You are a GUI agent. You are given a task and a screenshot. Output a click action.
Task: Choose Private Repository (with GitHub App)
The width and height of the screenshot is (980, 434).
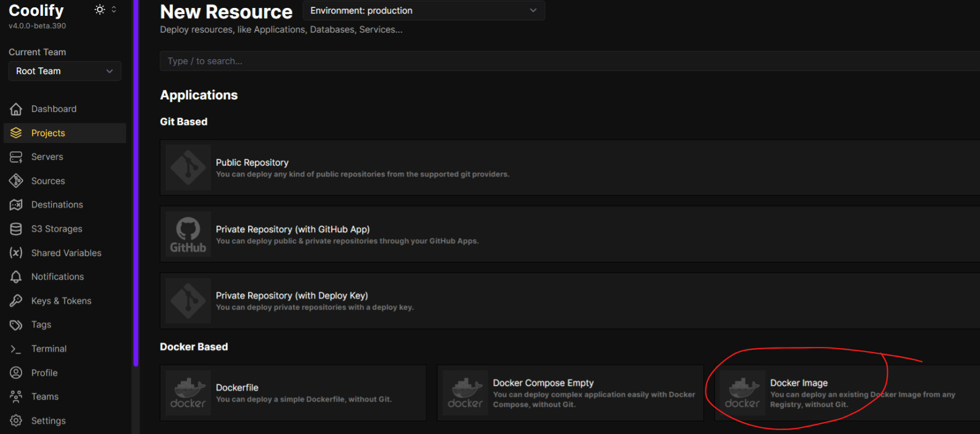coord(570,234)
